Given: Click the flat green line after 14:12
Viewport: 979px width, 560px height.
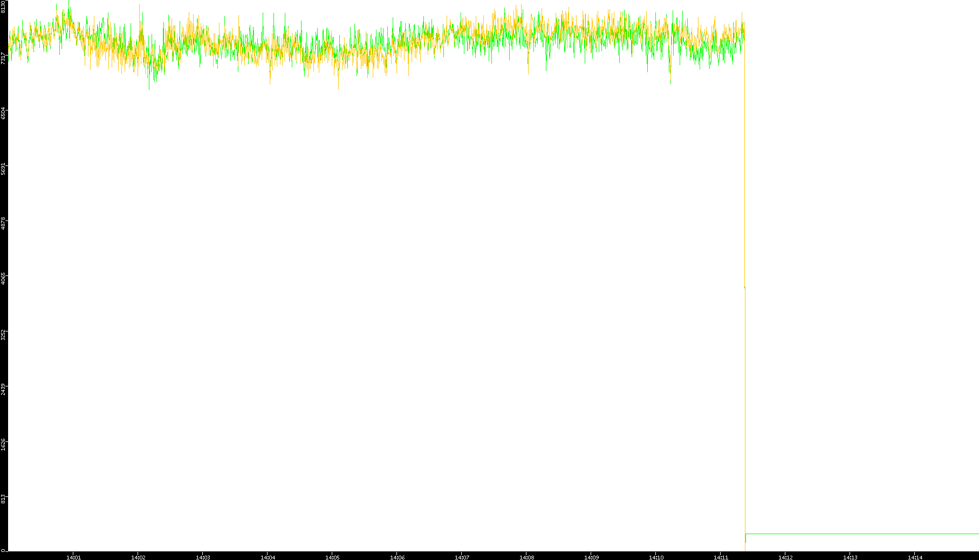Looking at the screenshot, I should 863,534.
